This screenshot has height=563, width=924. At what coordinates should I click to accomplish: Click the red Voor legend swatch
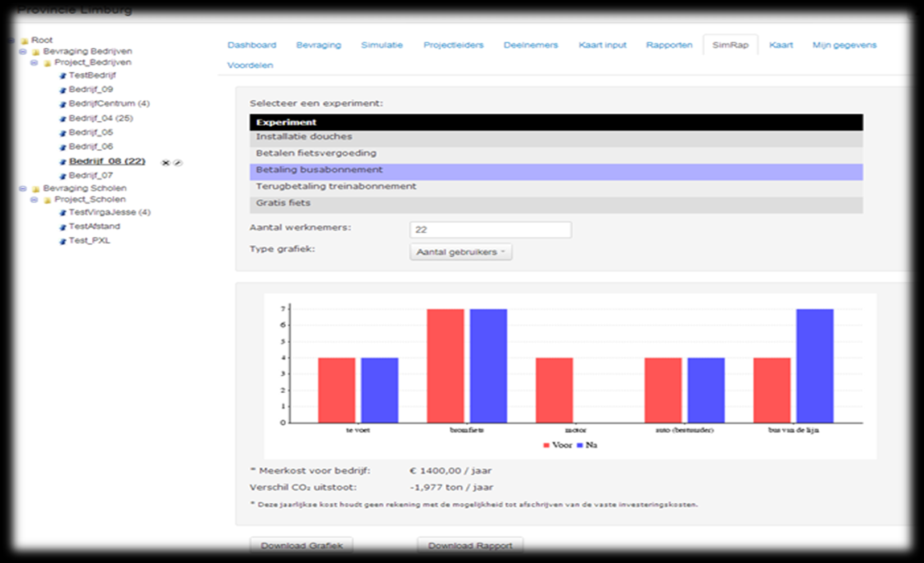[547, 445]
